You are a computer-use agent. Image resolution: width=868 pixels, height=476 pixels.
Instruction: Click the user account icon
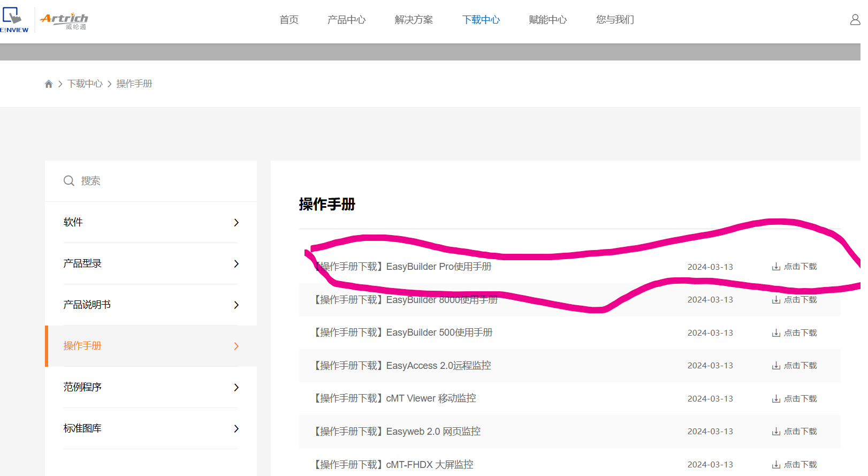click(x=855, y=20)
